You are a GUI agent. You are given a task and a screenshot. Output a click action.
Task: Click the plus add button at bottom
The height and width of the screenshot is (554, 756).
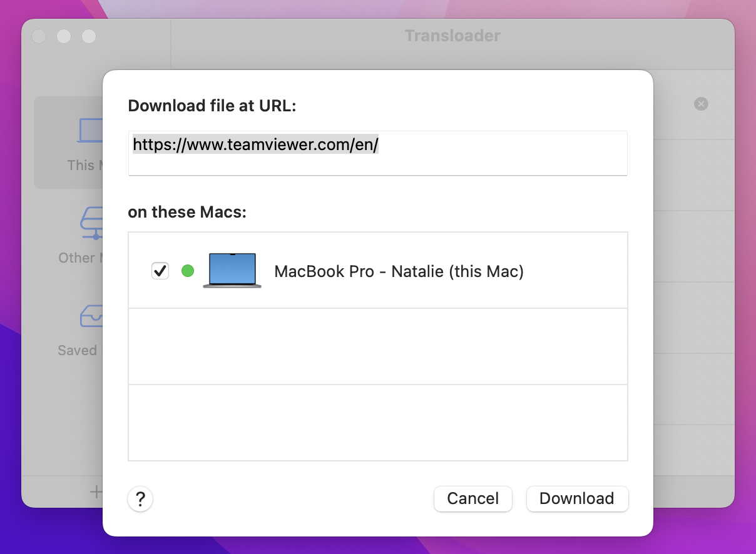click(96, 492)
